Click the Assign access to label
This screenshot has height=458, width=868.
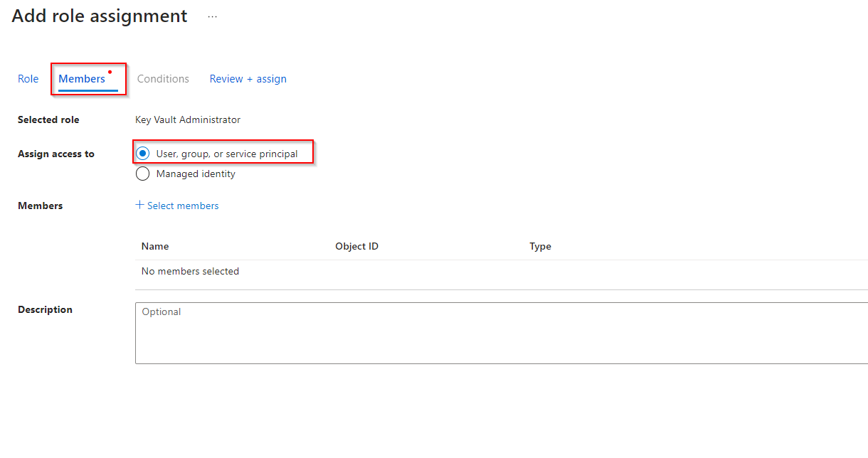click(x=56, y=154)
